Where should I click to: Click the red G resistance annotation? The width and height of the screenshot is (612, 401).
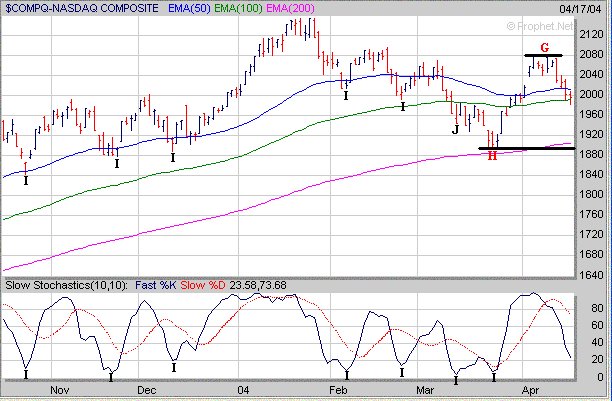(544, 48)
